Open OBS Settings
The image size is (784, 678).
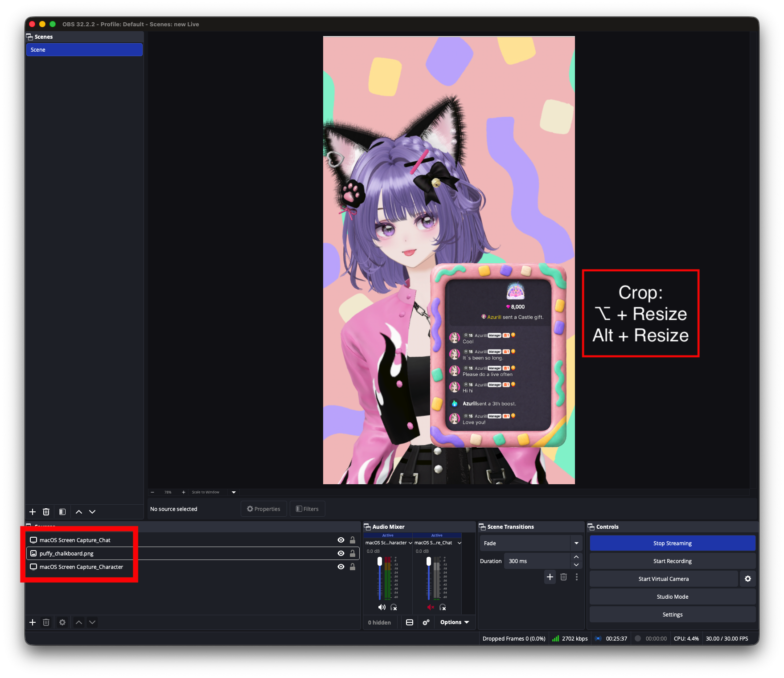click(673, 614)
